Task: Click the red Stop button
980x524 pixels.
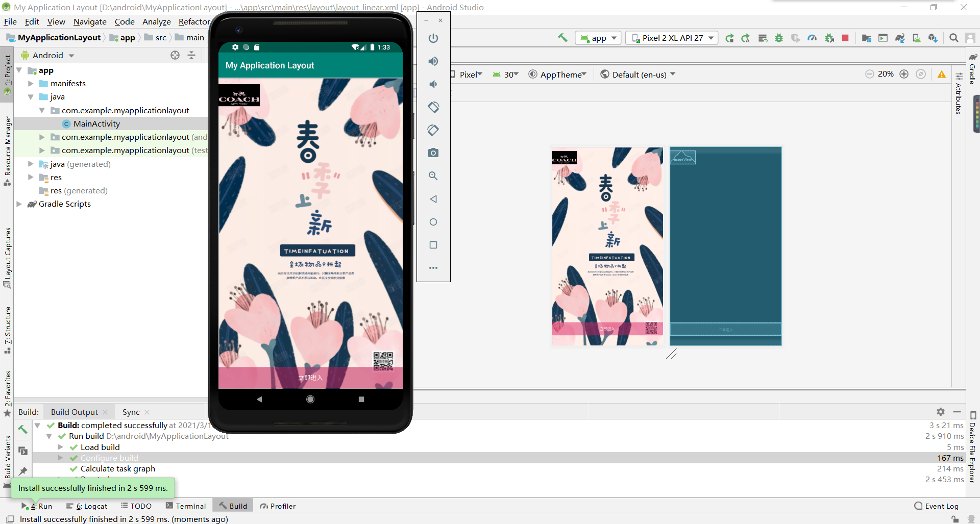Action: click(x=845, y=38)
